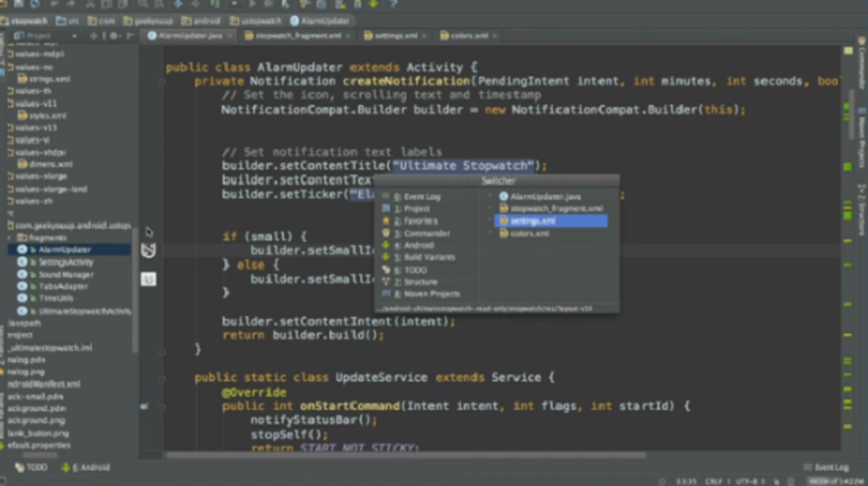Switch to colors.xml editor tab
The height and width of the screenshot is (486, 868).
469,36
